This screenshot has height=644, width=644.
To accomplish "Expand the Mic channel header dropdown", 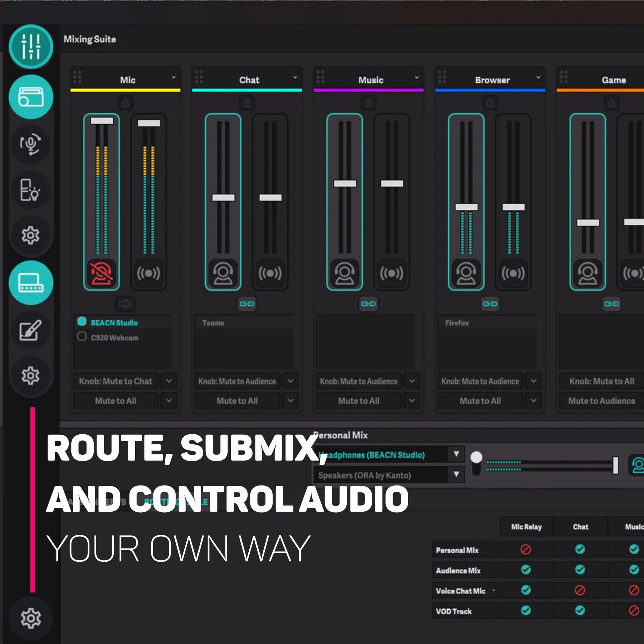I will (x=174, y=77).
